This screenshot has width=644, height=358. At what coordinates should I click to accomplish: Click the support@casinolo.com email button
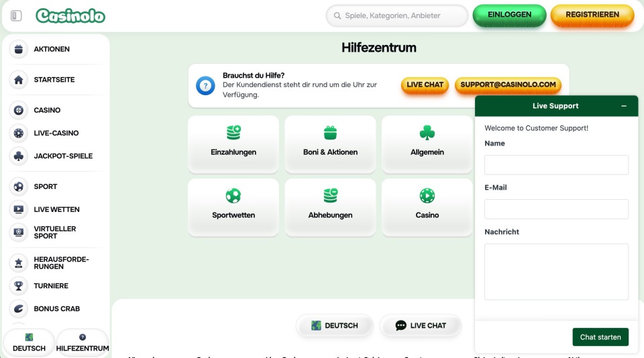click(508, 85)
